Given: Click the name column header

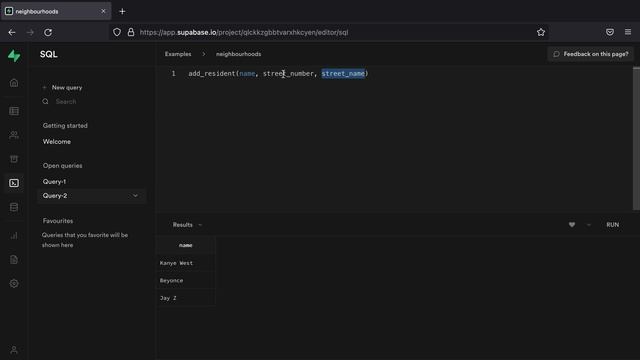Looking at the screenshot, I should coord(185,245).
